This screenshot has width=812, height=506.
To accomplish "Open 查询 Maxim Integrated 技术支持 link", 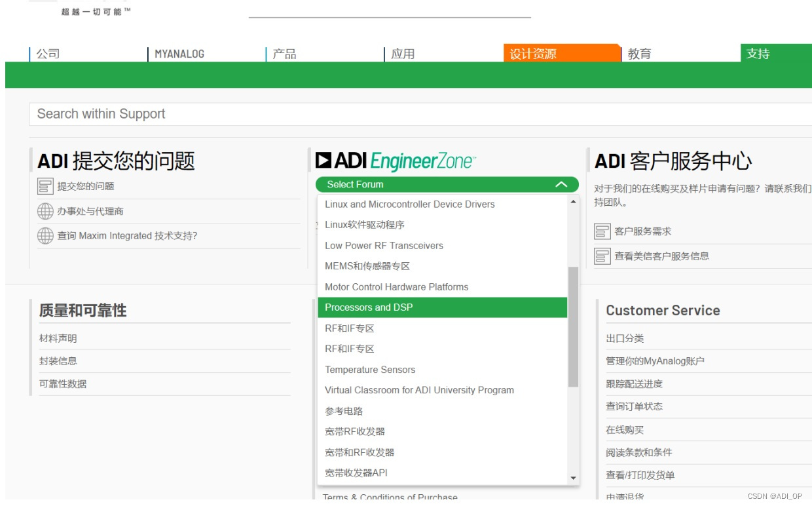I will coord(127,235).
